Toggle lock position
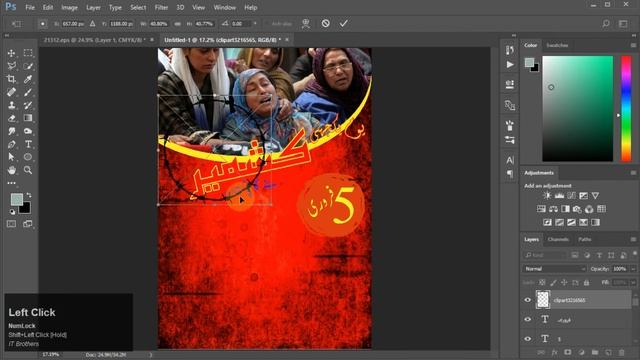The height and width of the screenshot is (360, 640). pos(564,282)
